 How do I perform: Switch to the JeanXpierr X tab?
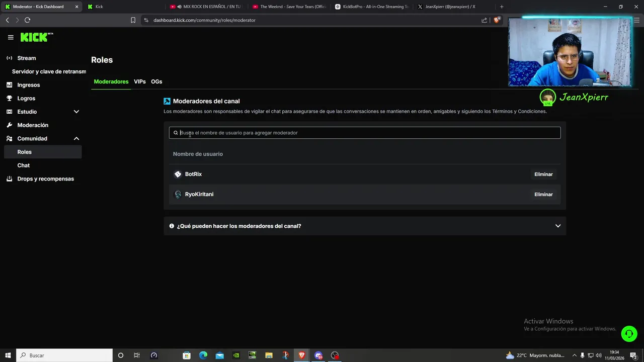454,7
